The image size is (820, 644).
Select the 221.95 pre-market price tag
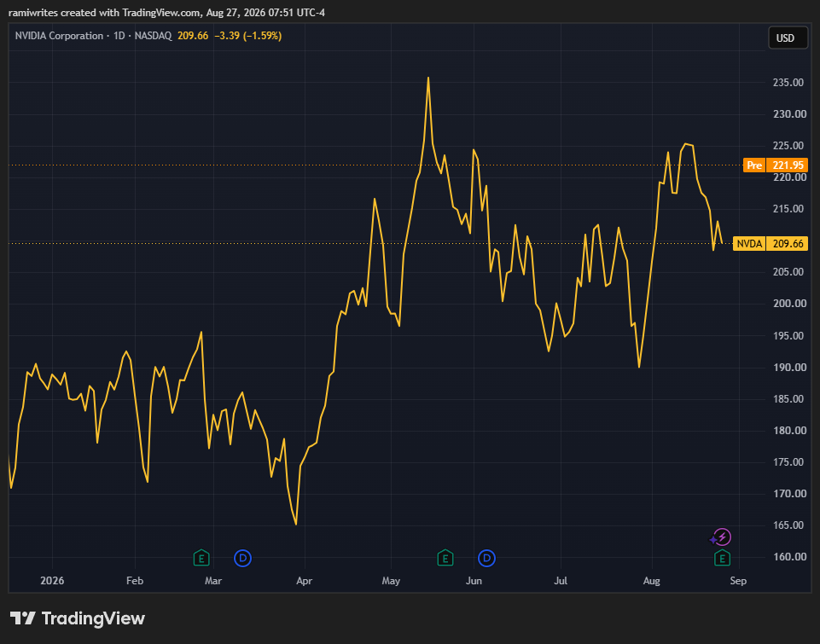[x=788, y=165]
